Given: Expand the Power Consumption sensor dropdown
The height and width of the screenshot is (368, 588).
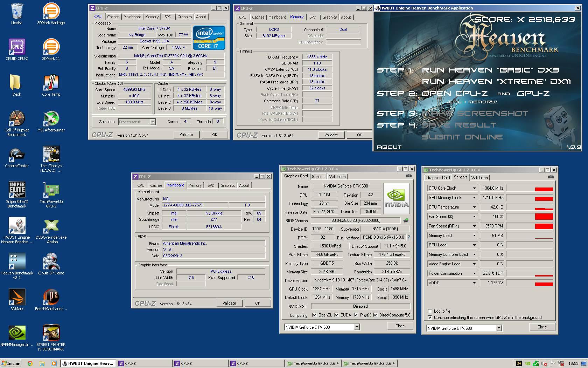Looking at the screenshot, I should [x=474, y=273].
